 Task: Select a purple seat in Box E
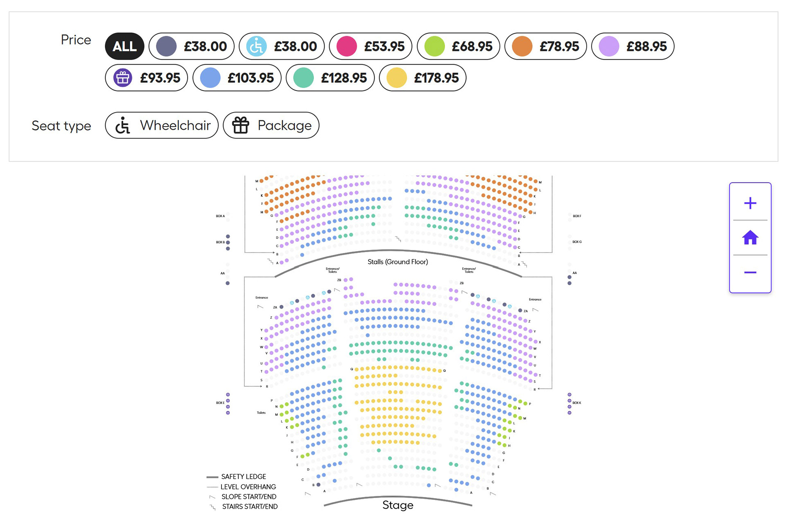pos(228,401)
